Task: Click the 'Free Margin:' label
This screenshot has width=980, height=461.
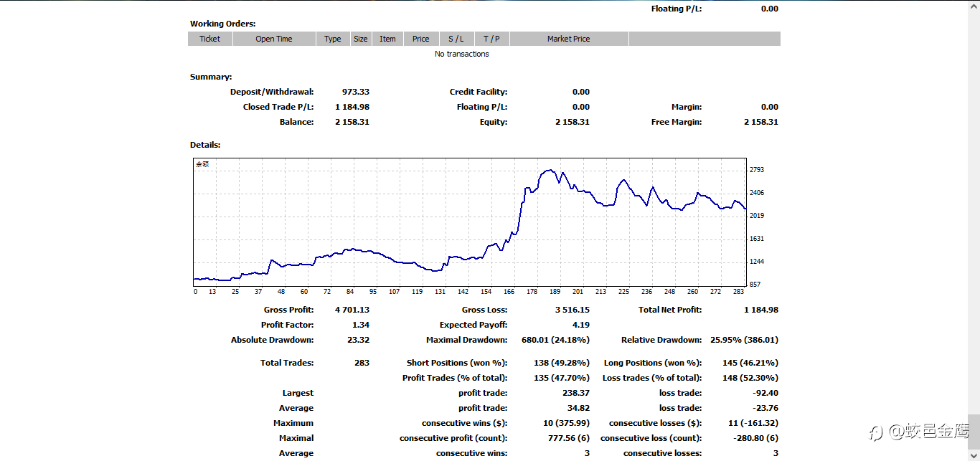Action: [x=677, y=122]
